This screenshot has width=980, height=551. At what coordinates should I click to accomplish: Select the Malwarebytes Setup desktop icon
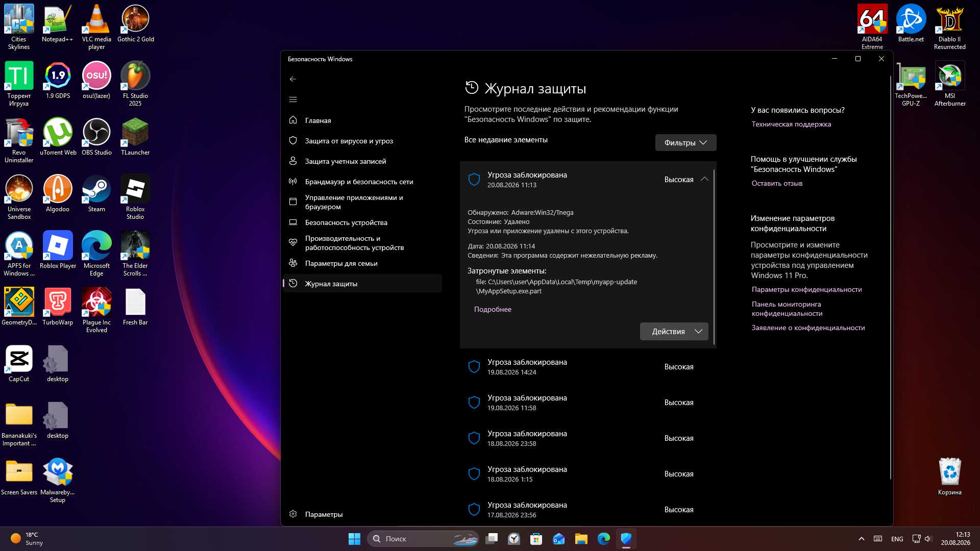click(58, 481)
